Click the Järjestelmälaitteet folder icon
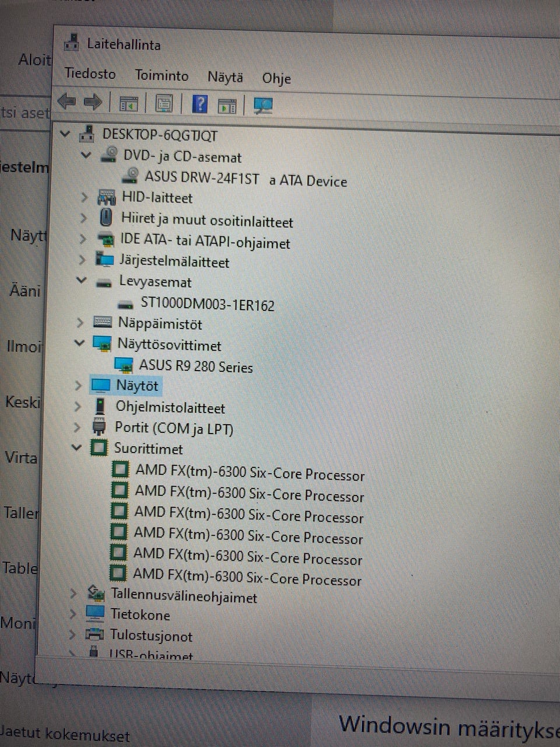This screenshot has height=747, width=560. pos(104,260)
